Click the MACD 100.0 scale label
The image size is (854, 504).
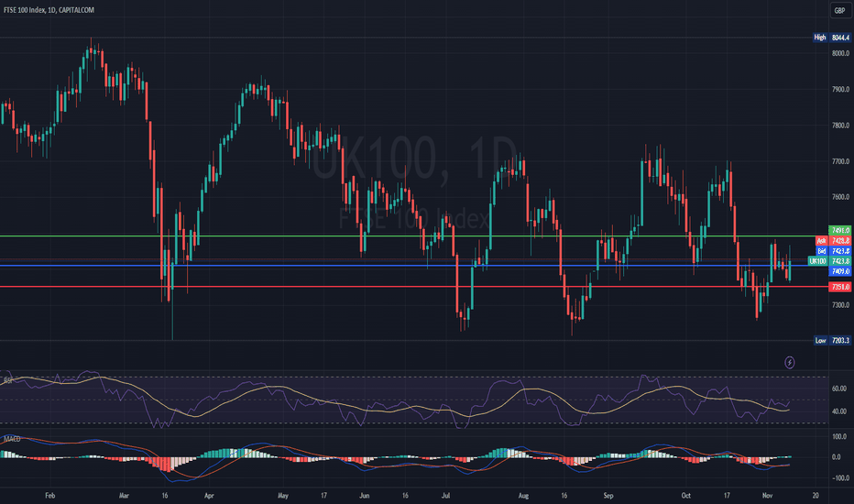(x=839, y=436)
